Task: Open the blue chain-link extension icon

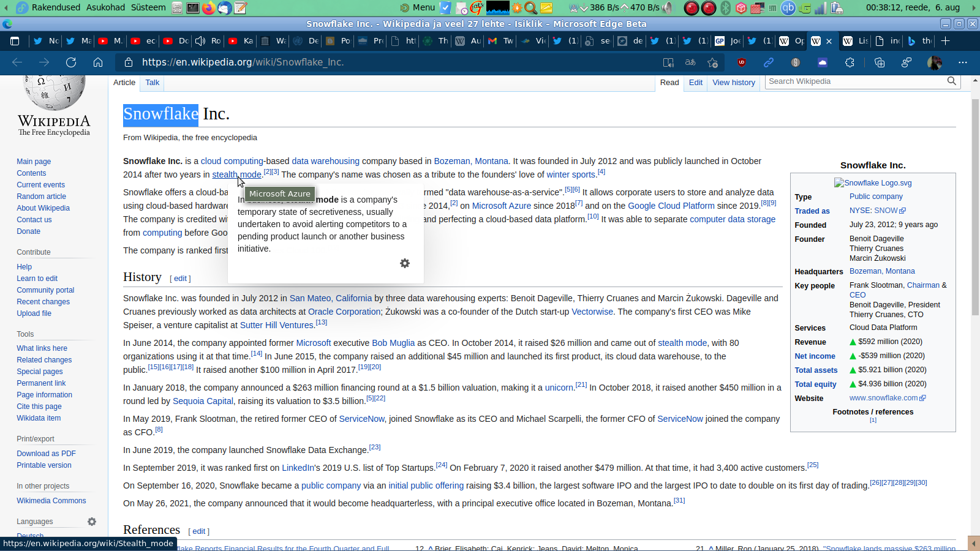Action: pos(769,62)
